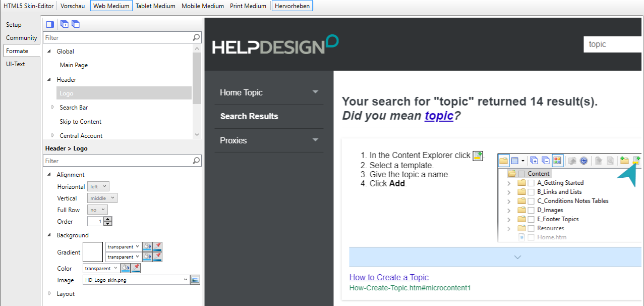Screen dimensions: 644x306
Task: Switch to the UI-Text tab
Action: click(x=16, y=64)
